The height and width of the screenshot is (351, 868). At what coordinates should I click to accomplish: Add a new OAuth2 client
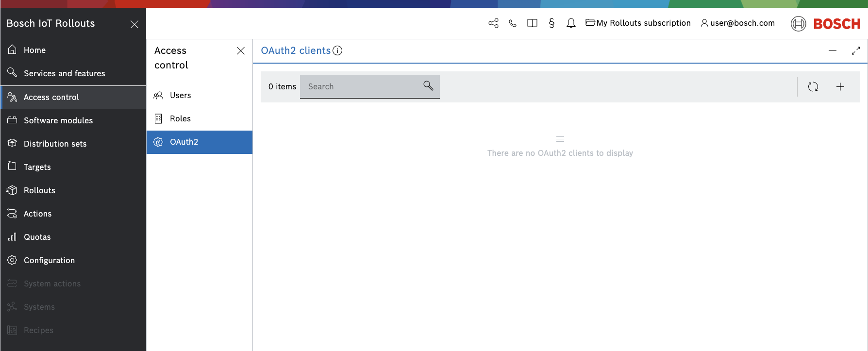point(840,87)
